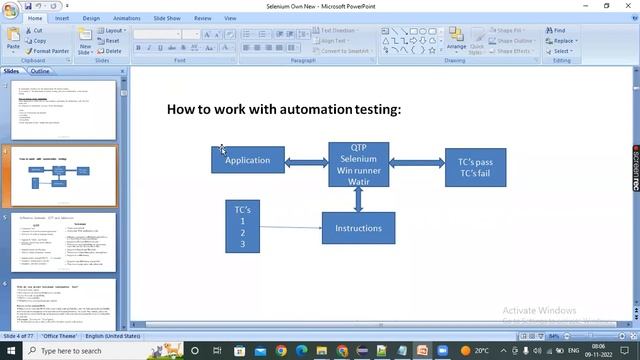
Task: Open the Replace dropdown
Action: pos(562,41)
